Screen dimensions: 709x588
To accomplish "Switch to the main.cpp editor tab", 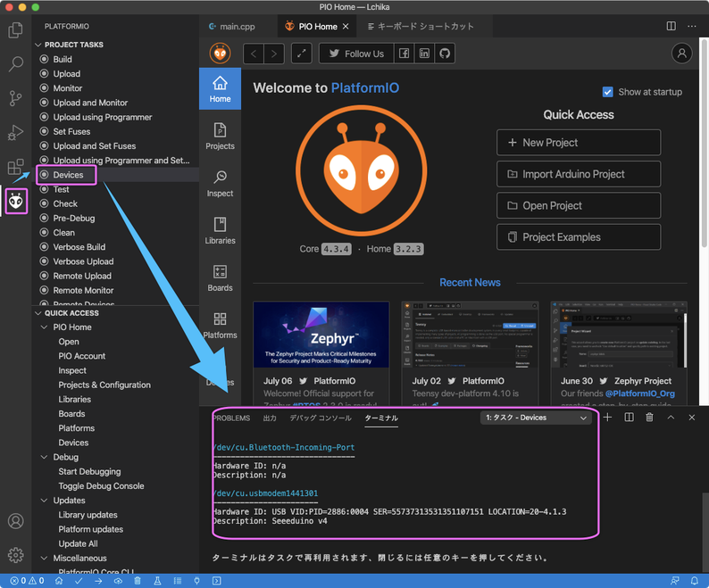I will (x=237, y=27).
